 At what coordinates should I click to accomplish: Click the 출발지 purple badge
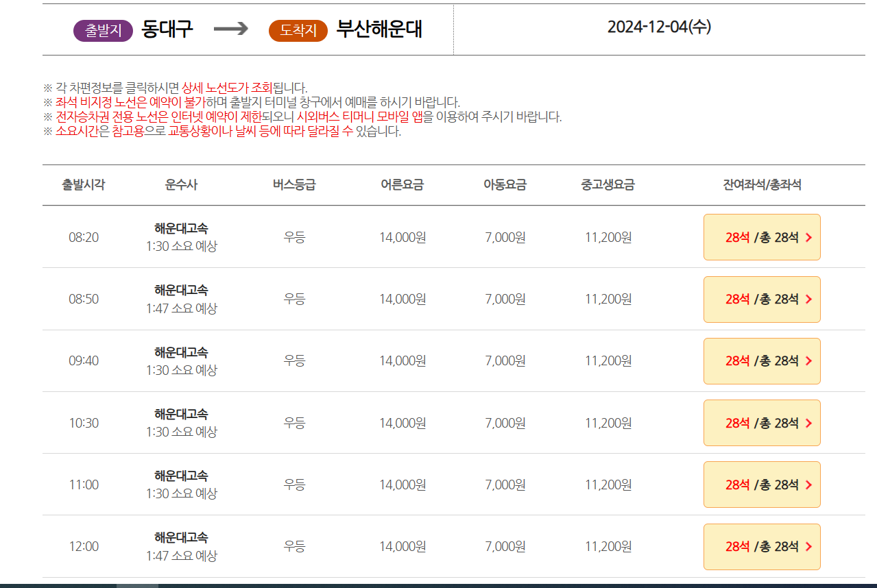click(x=103, y=30)
